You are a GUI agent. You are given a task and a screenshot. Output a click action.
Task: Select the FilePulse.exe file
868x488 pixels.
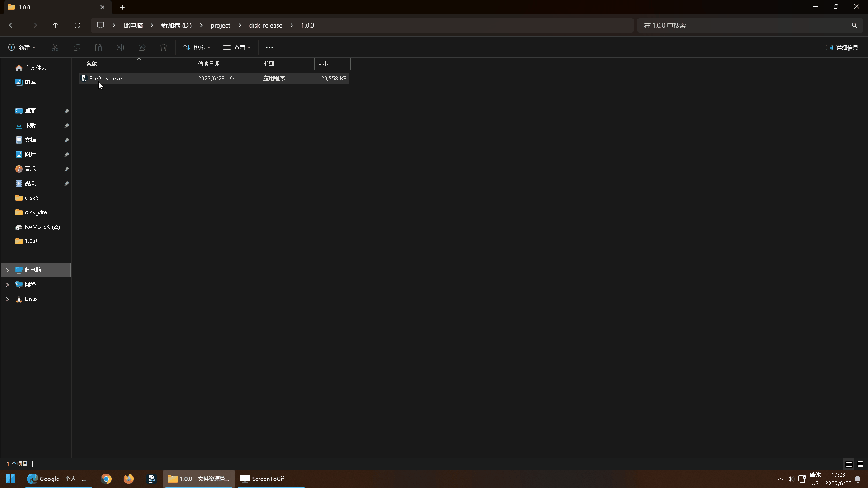pos(105,79)
